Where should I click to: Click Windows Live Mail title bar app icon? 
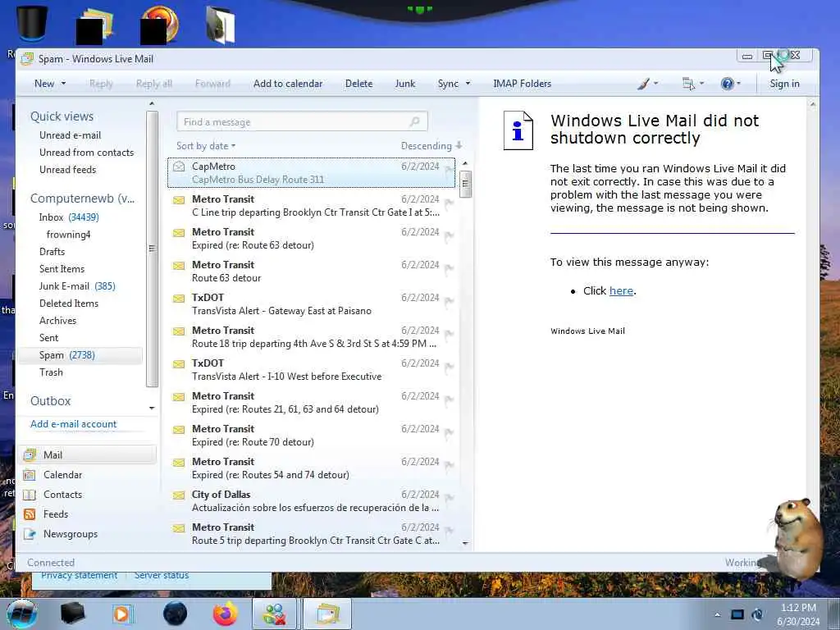pos(27,59)
